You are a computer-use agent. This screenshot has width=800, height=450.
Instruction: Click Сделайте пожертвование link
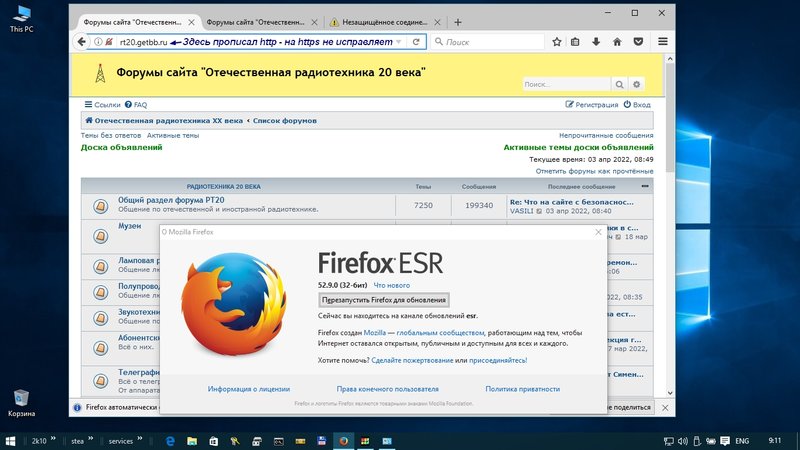click(412, 360)
